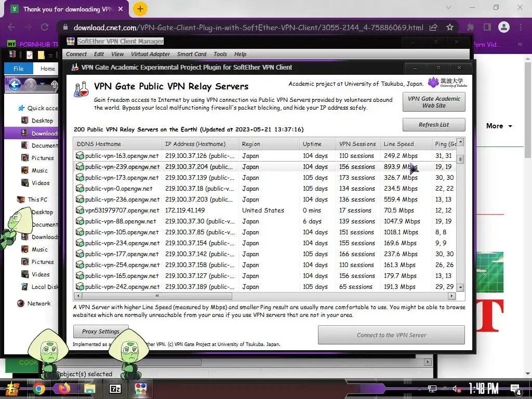Click the 1047.9 Mbps line speed cell
The image size is (532, 399).
click(402, 221)
